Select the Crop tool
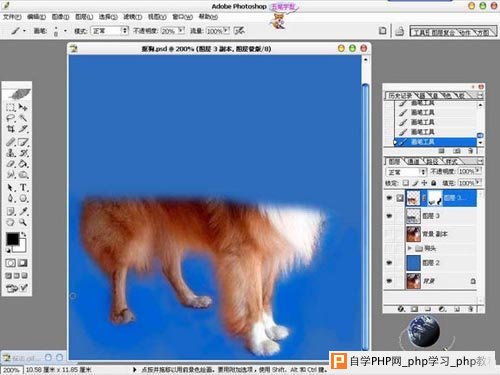This screenshot has width=500, height=375. pos(11,129)
